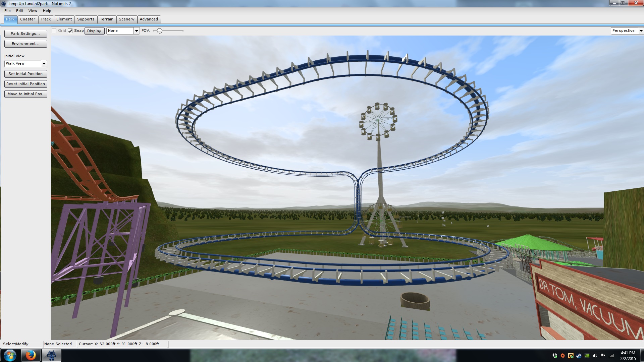
Task: Switch to the Coaster tab
Action: pyautogui.click(x=28, y=19)
